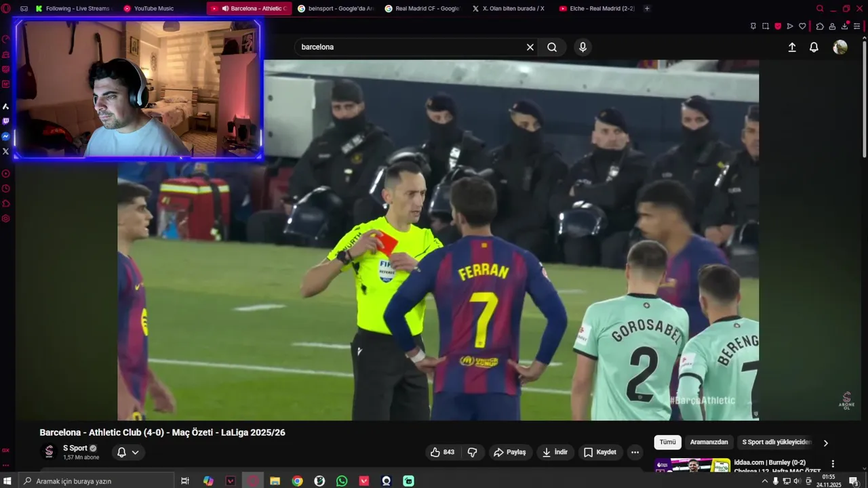
Task: Click the Paylaş share button
Action: (510, 452)
